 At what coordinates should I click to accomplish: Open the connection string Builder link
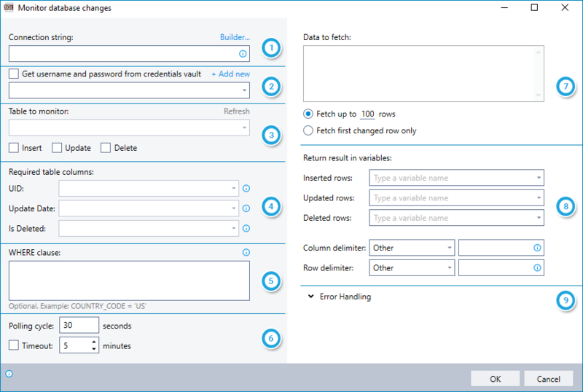(235, 36)
